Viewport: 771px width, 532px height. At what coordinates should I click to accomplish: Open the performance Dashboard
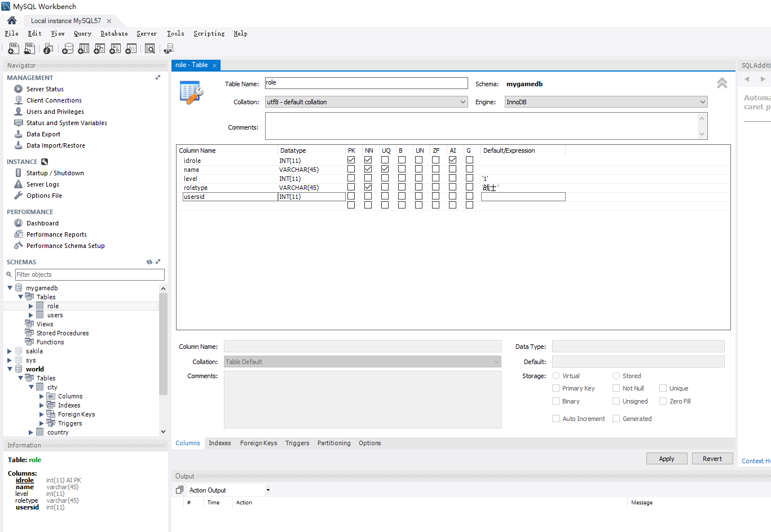pos(42,223)
